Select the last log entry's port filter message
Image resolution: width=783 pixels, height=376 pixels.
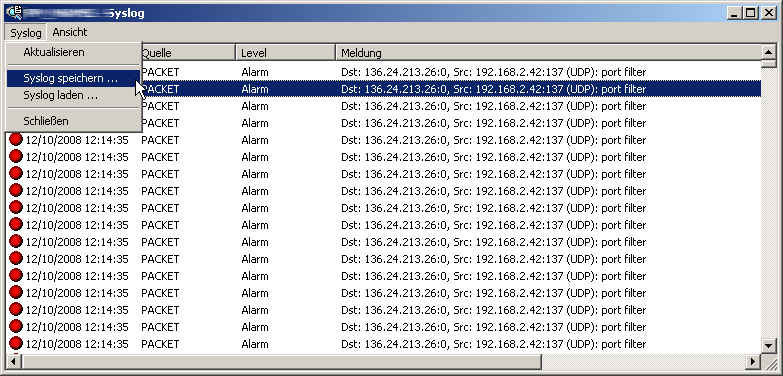click(493, 344)
